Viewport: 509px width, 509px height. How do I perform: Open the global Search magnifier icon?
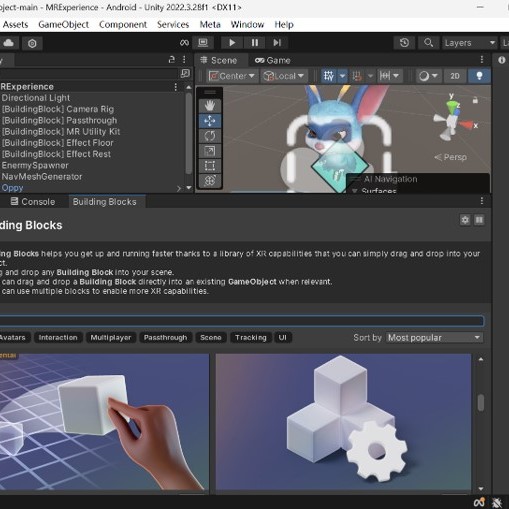(428, 43)
